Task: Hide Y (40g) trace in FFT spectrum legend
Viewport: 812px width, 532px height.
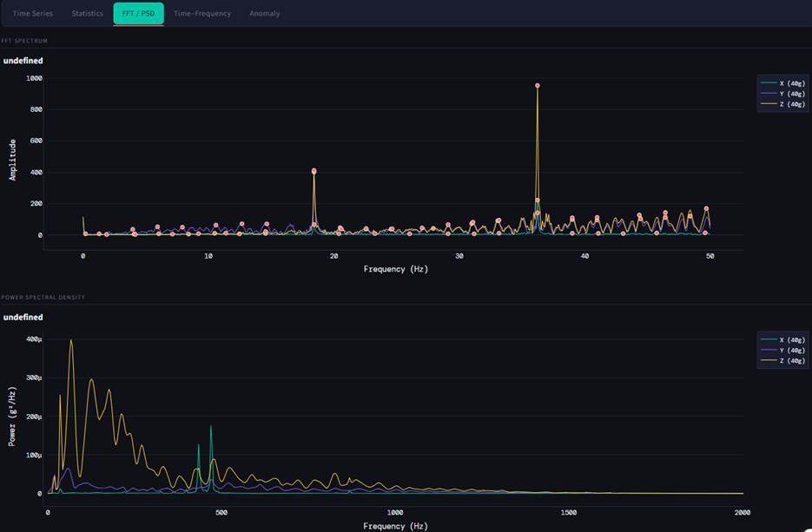Action: (x=782, y=94)
